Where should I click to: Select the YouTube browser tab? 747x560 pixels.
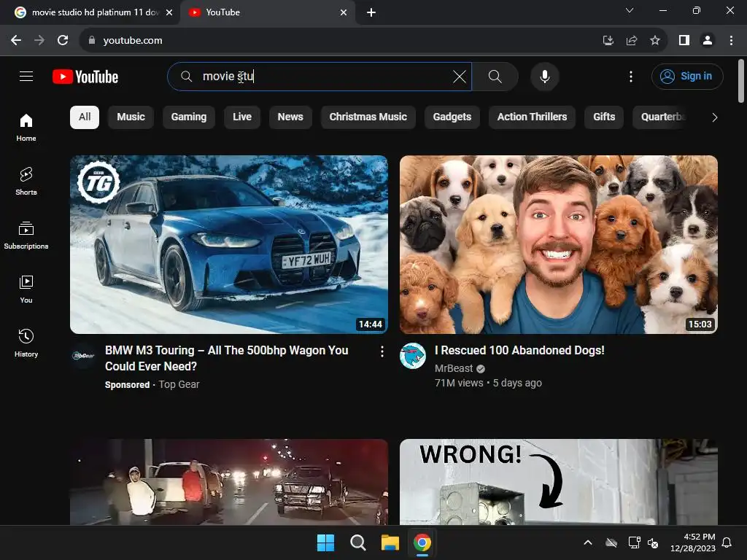pos(267,12)
